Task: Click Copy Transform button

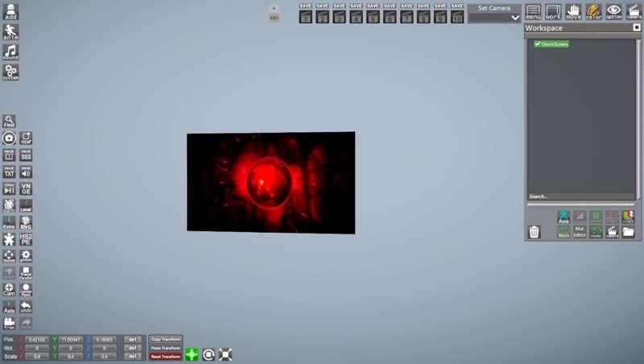Action: click(x=165, y=339)
